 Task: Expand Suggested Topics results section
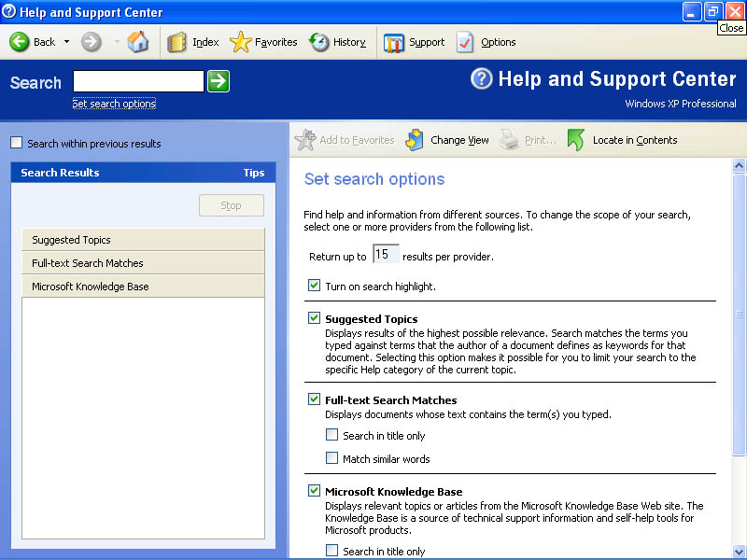tap(143, 240)
